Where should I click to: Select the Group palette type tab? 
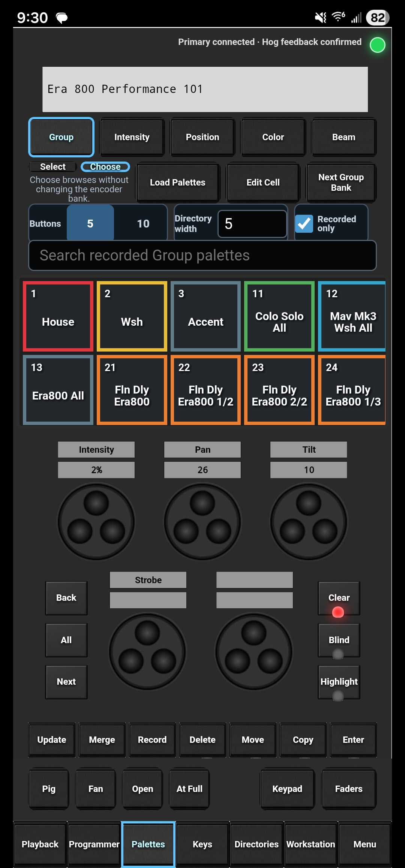(61, 137)
